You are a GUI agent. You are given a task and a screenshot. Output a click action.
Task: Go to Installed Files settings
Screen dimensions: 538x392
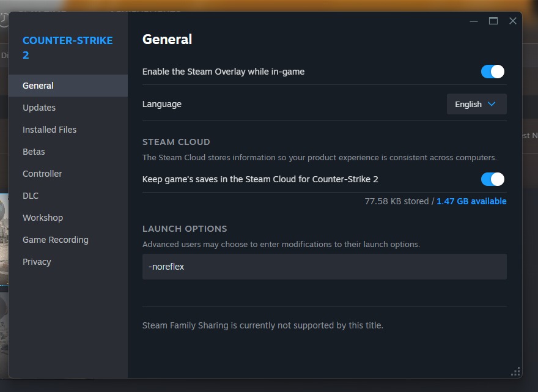68,130
